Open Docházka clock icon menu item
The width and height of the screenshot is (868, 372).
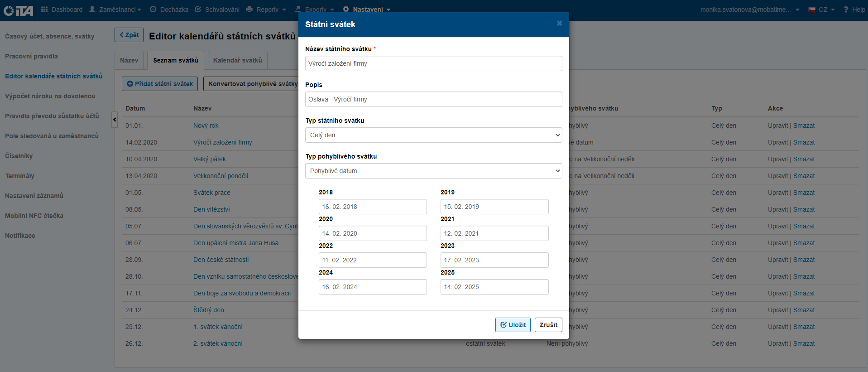(153, 10)
